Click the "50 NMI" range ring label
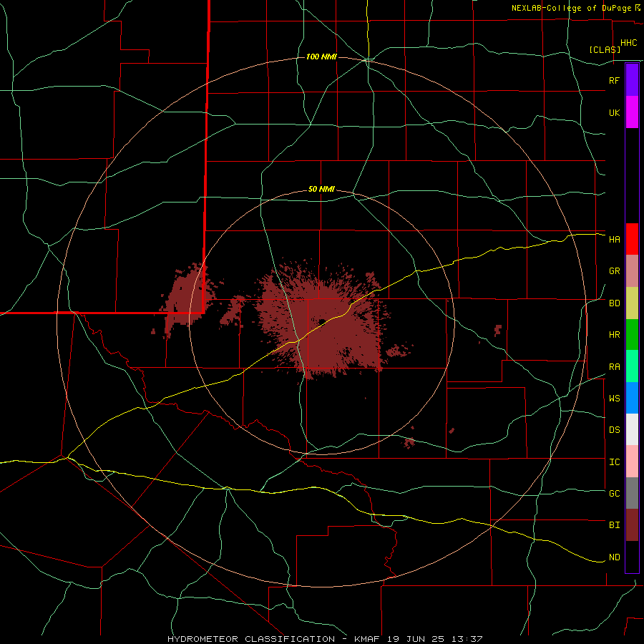Image resolution: width=644 pixels, height=644 pixels. click(x=321, y=190)
